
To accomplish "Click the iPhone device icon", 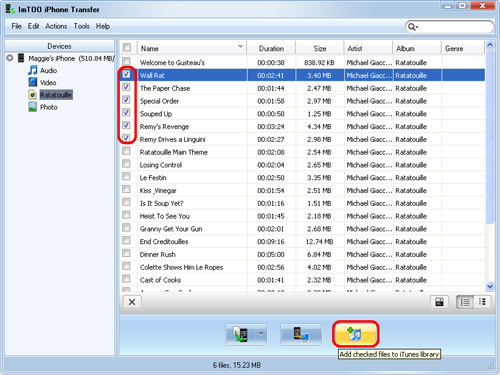I will (x=21, y=58).
